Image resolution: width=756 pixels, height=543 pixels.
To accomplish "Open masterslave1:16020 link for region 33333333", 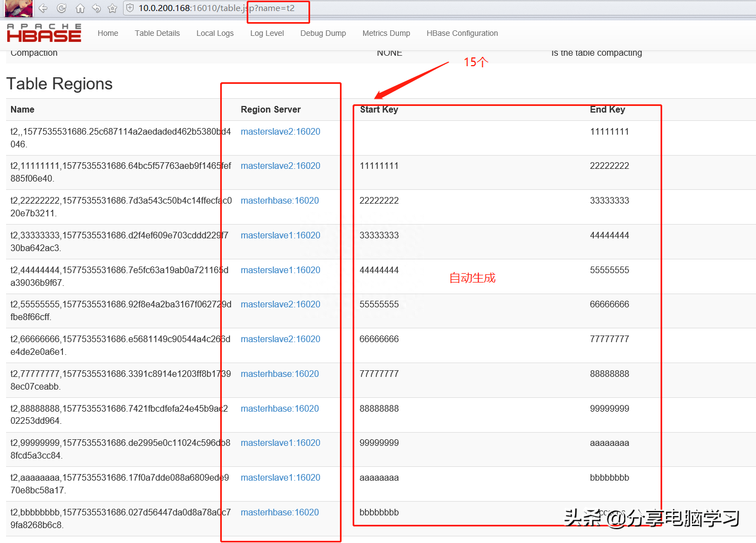I will tap(280, 235).
